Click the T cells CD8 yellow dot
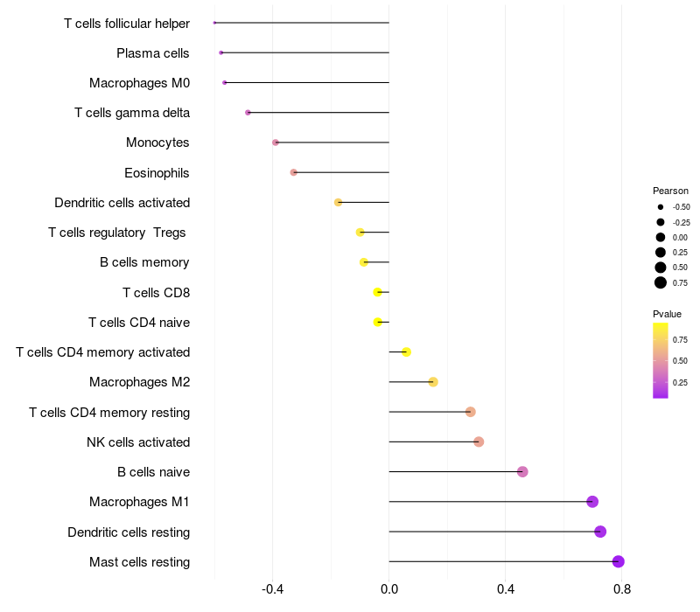 coord(378,292)
